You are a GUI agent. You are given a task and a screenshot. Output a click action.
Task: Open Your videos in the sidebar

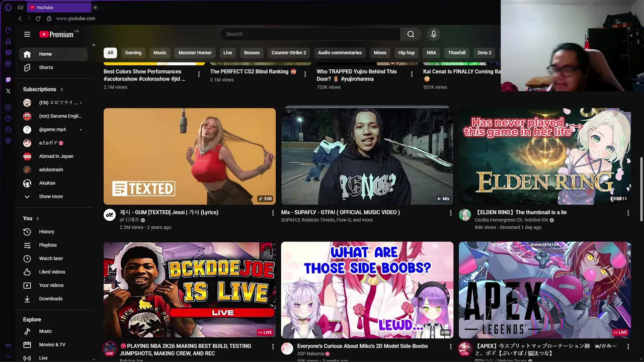54,285
